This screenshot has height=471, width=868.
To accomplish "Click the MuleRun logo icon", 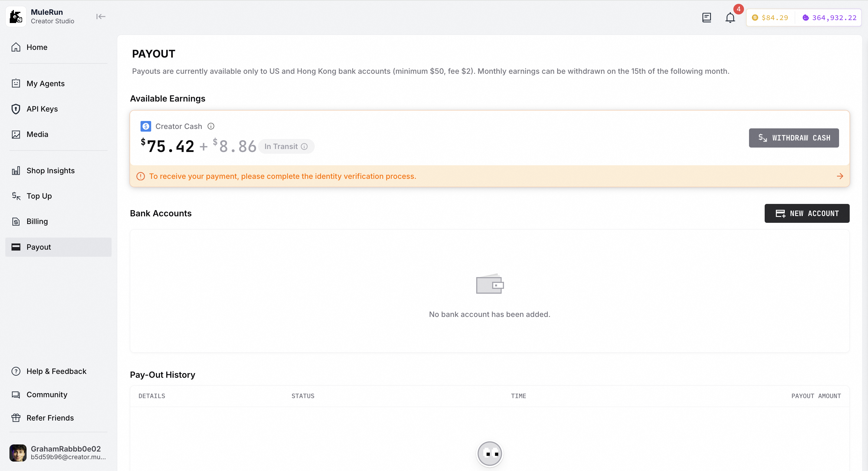I will tap(16, 17).
